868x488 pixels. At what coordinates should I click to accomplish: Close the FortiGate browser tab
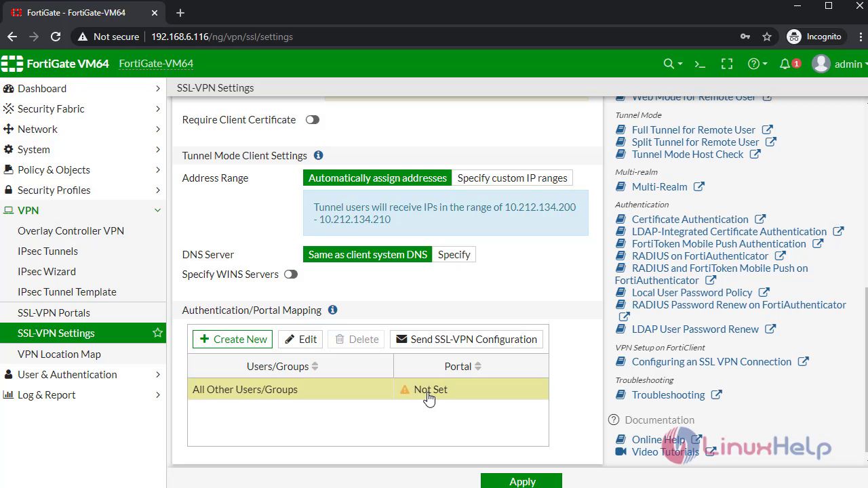pyautogui.click(x=155, y=13)
